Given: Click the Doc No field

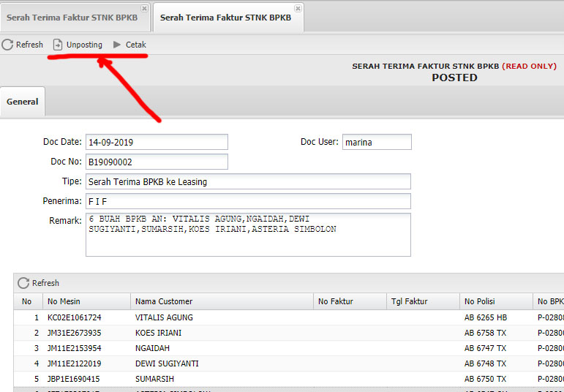Looking at the screenshot, I should pos(157,162).
